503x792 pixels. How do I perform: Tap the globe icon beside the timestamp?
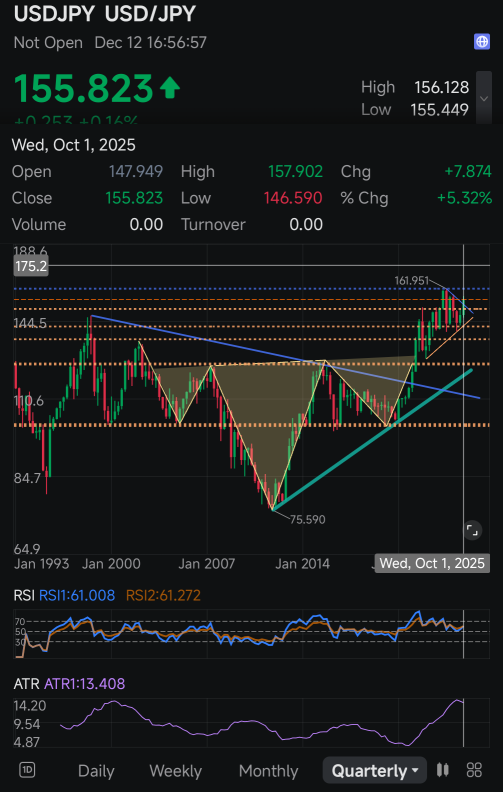click(482, 42)
